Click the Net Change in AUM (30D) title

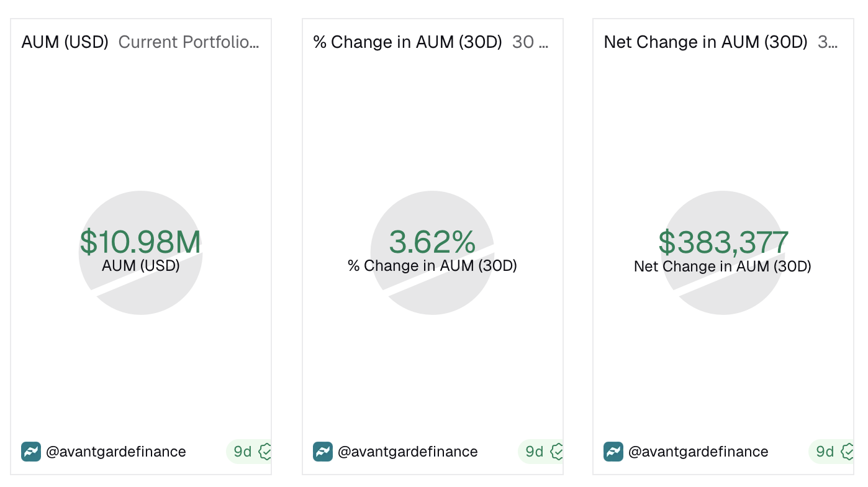click(705, 42)
